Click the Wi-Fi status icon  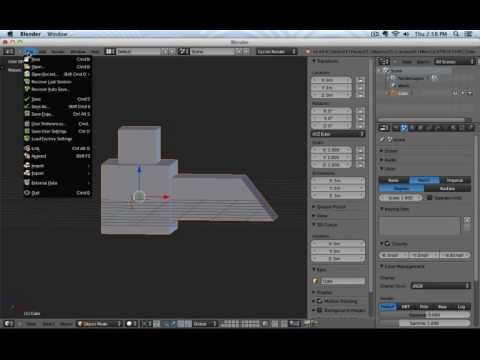point(396,34)
